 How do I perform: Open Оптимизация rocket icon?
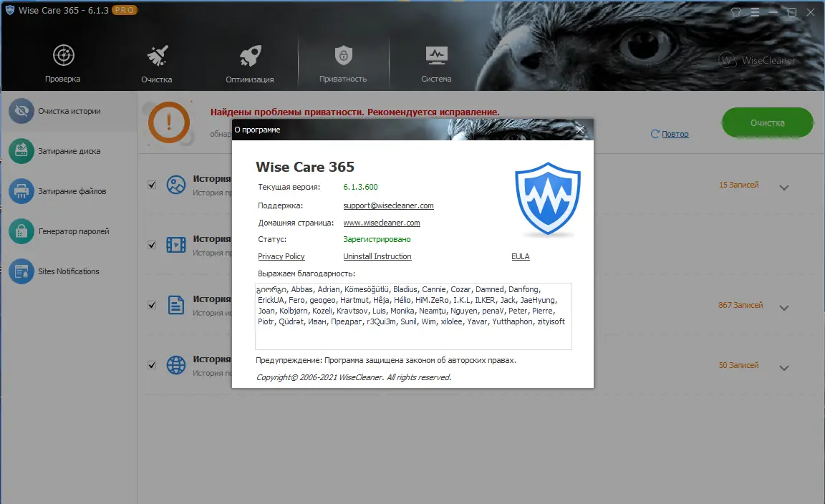[250, 55]
